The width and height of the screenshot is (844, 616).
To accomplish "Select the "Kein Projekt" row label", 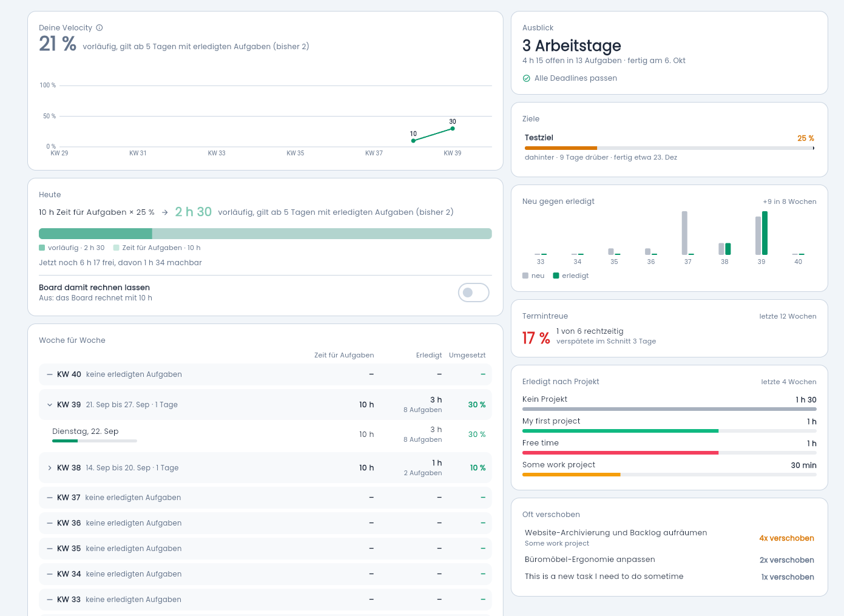I will click(545, 399).
